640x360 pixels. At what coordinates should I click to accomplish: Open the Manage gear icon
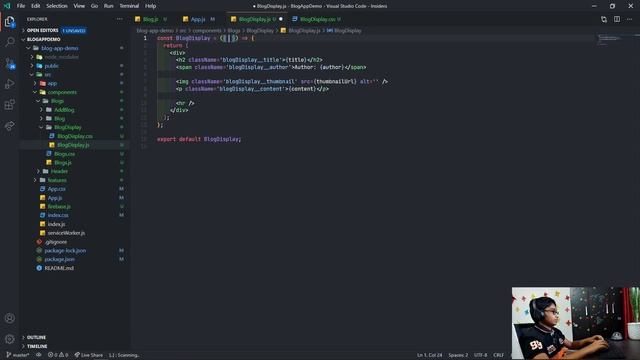[9, 339]
